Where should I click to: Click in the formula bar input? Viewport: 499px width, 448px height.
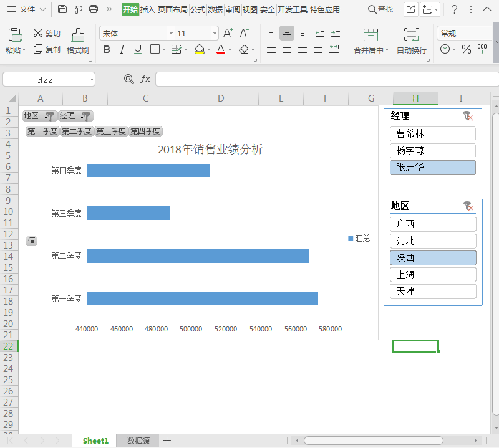[x=327, y=79]
